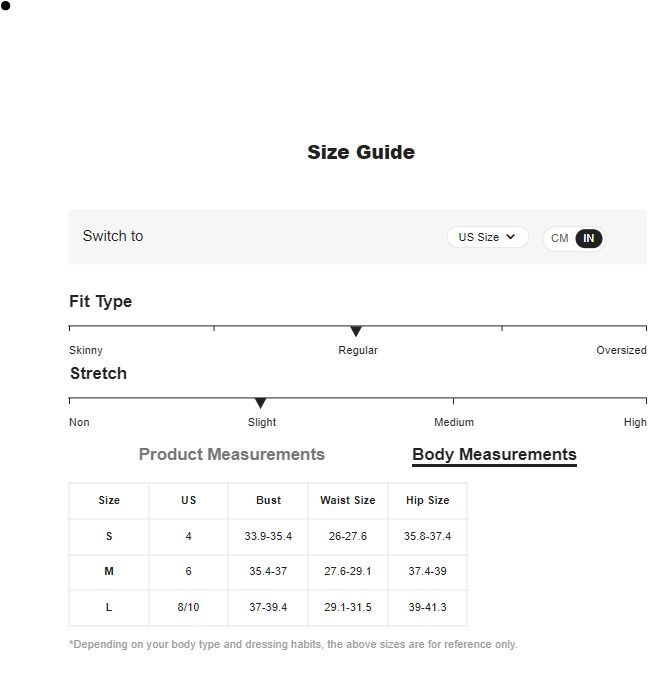Click the Oversized fit label
Screen dimensions: 668x676
click(621, 350)
